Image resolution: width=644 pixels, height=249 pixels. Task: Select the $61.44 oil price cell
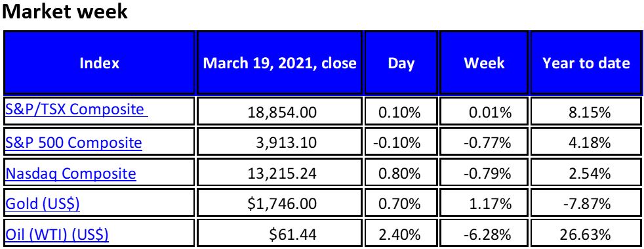coord(279,235)
